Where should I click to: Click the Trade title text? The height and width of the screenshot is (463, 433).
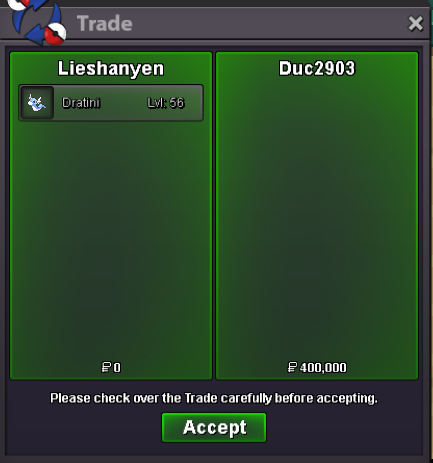105,23
